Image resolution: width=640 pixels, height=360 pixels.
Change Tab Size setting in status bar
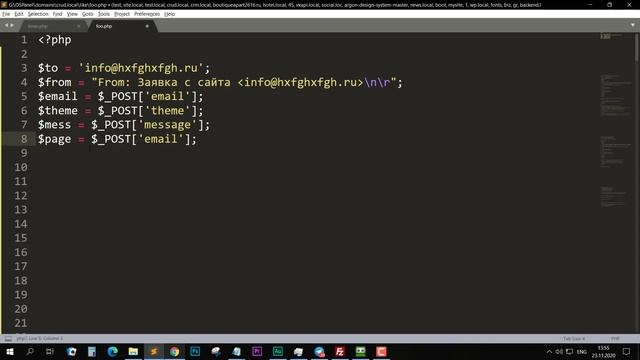[574, 338]
